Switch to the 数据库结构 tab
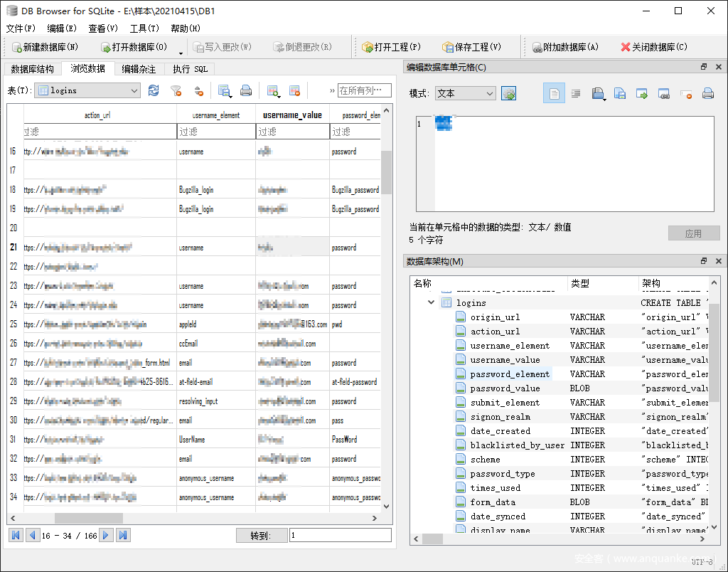The width and height of the screenshot is (728, 572). [x=33, y=69]
